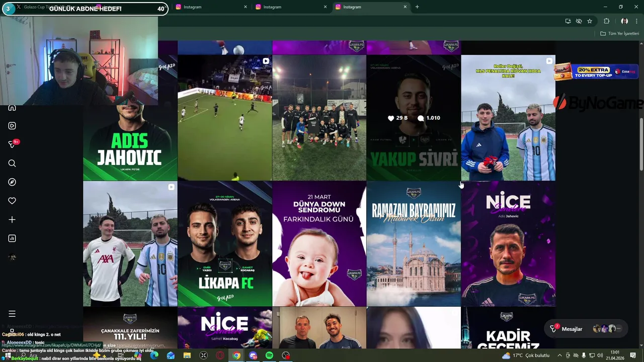The image size is (644, 362).
Task: Show hidden system tray icons
Action: click(x=559, y=355)
